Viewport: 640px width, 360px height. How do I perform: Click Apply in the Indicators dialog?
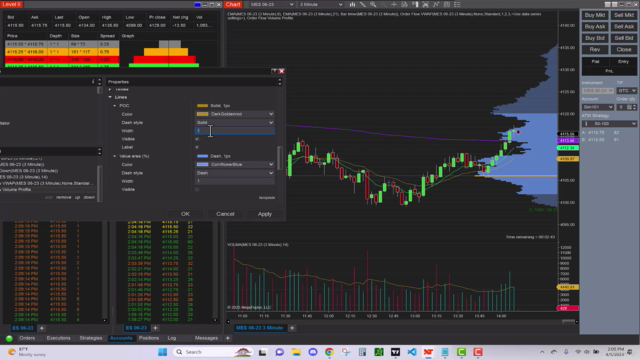[264, 214]
